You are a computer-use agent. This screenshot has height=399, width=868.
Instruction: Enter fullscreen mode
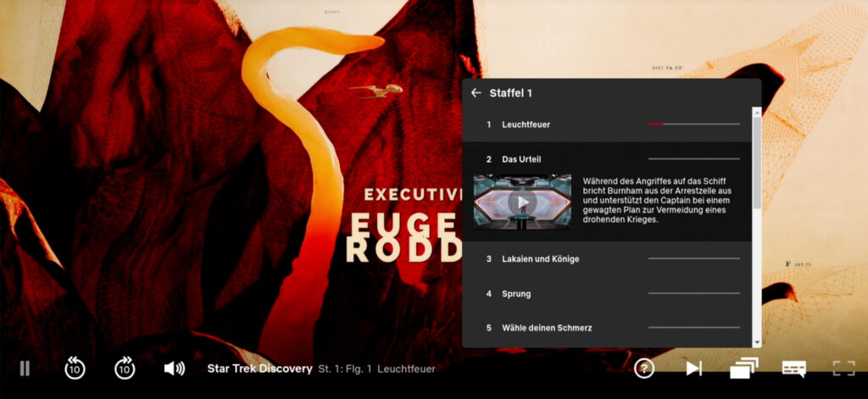click(x=843, y=369)
